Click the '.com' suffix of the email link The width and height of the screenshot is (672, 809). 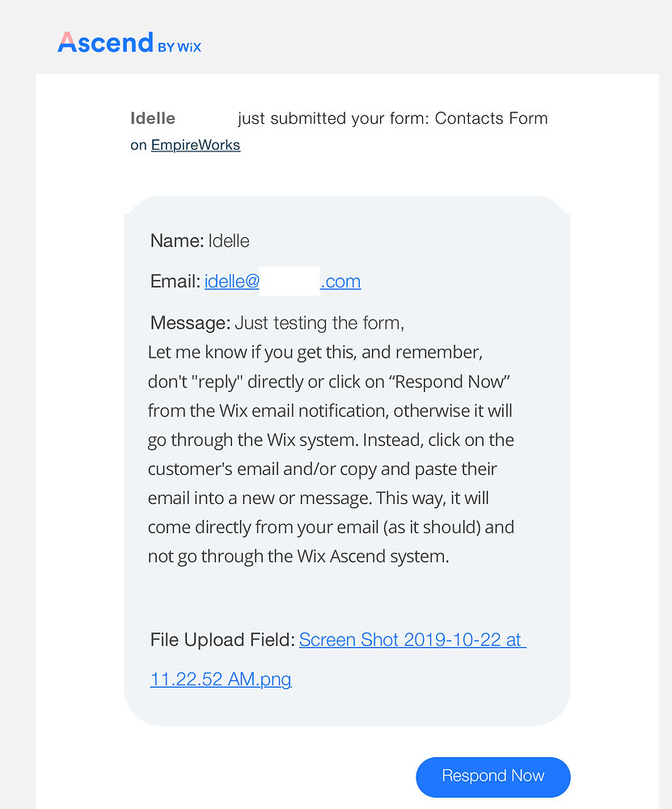[340, 281]
